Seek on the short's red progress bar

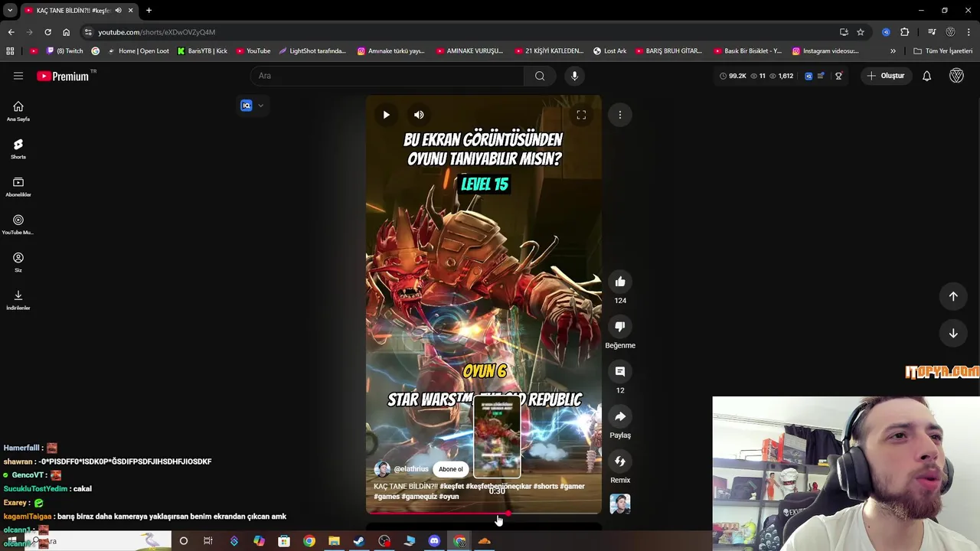[x=484, y=513]
